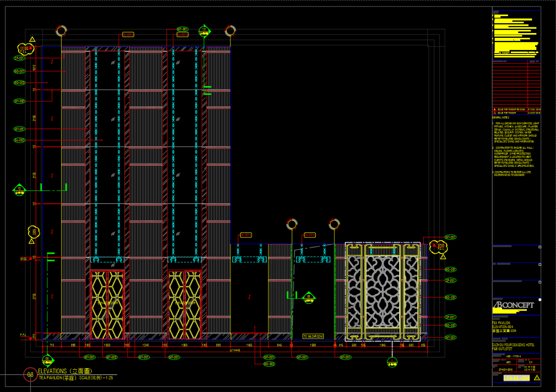Click the 茶庭立面圖-004 title block text
This screenshot has height=392, width=556.
(504, 331)
